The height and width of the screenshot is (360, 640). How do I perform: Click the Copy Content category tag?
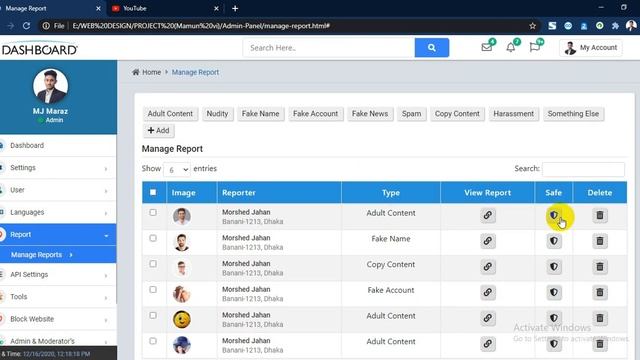tap(457, 114)
